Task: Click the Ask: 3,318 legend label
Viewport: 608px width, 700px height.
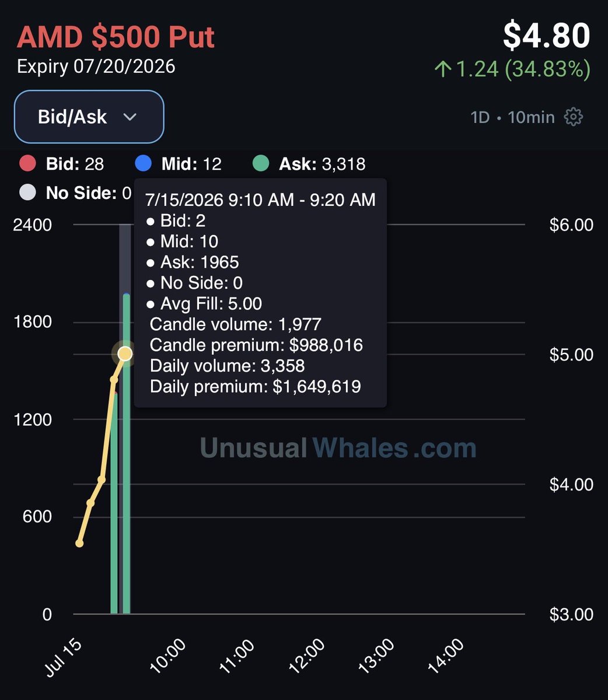Action: [322, 164]
